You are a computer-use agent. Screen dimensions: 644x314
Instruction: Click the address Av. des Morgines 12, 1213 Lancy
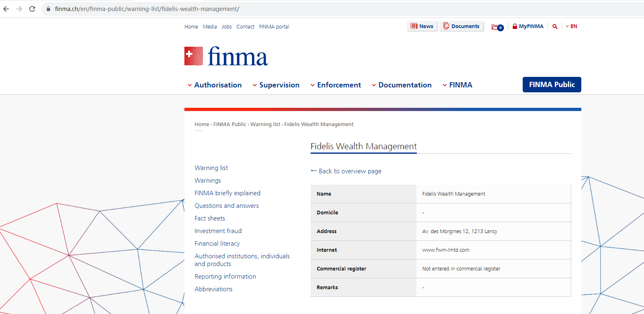[x=460, y=231]
